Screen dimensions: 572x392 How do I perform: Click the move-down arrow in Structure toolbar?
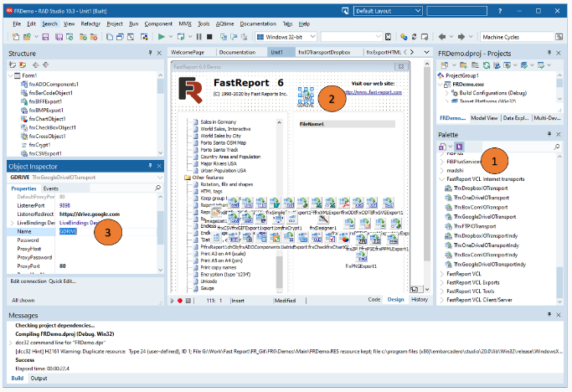point(45,64)
